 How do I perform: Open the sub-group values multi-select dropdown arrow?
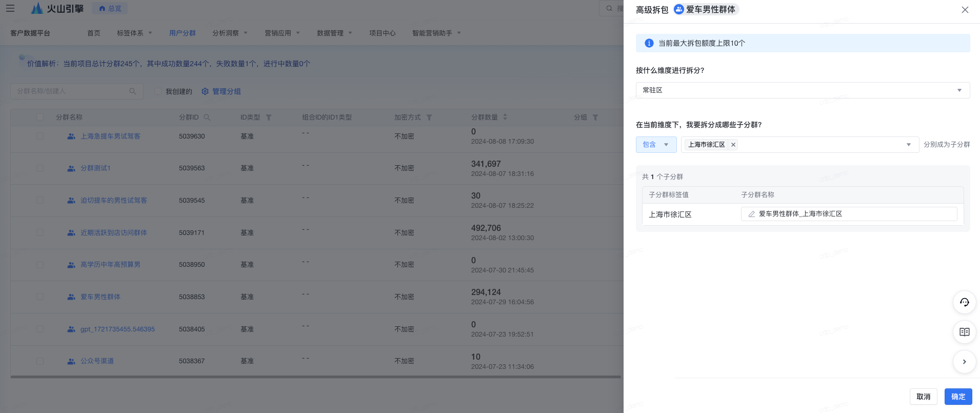tap(908, 145)
